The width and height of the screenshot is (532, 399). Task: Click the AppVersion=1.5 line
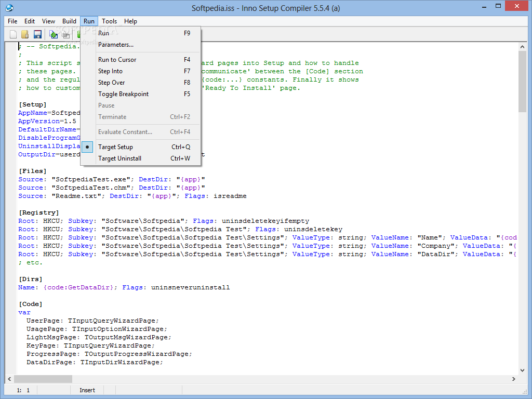tap(47, 121)
